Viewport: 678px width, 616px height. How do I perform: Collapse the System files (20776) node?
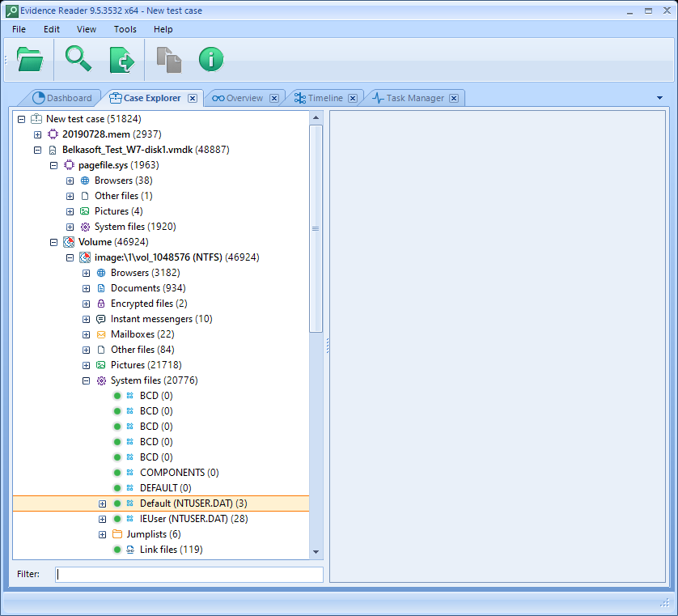[x=86, y=380]
